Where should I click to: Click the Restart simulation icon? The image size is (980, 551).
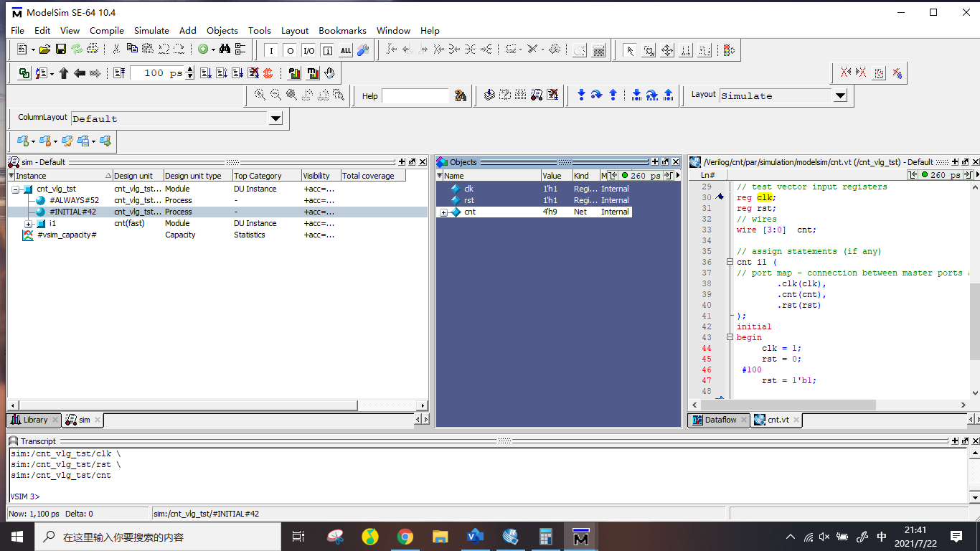(x=119, y=73)
